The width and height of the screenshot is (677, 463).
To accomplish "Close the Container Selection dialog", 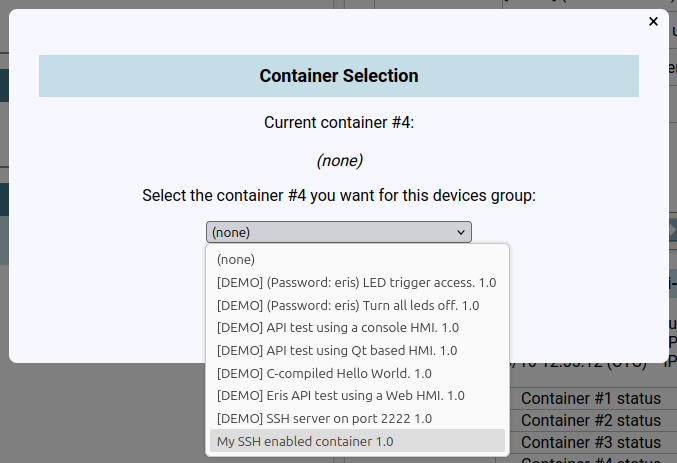I will [653, 22].
